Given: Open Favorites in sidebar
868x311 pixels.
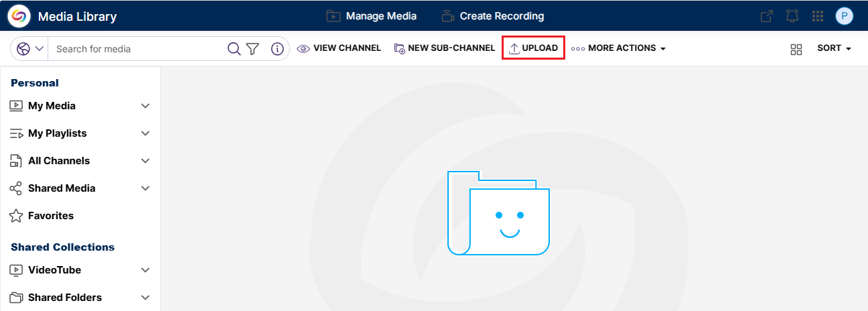Looking at the screenshot, I should pos(51,216).
